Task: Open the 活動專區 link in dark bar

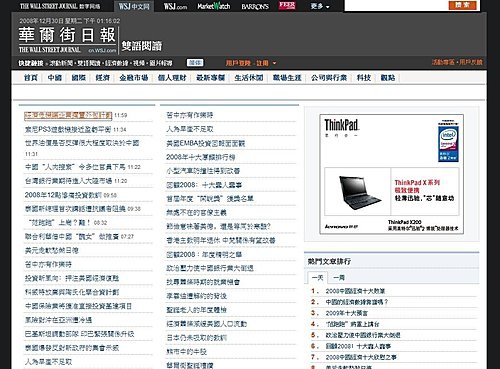Action: [443, 62]
